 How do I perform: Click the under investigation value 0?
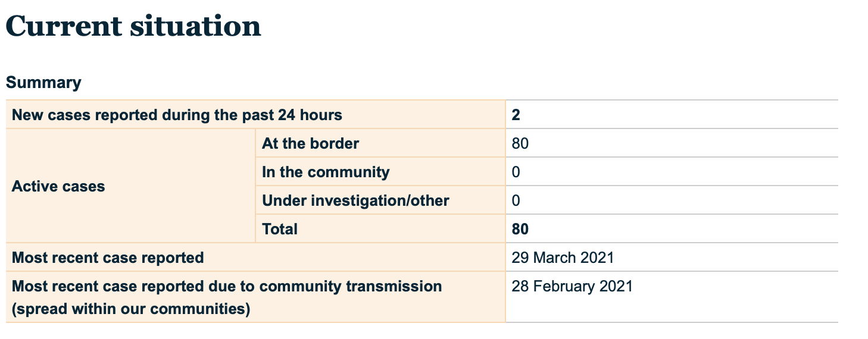516,200
